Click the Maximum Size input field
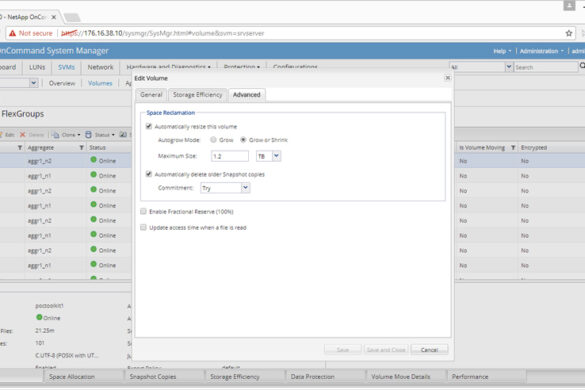This screenshot has width=585, height=390. point(229,156)
